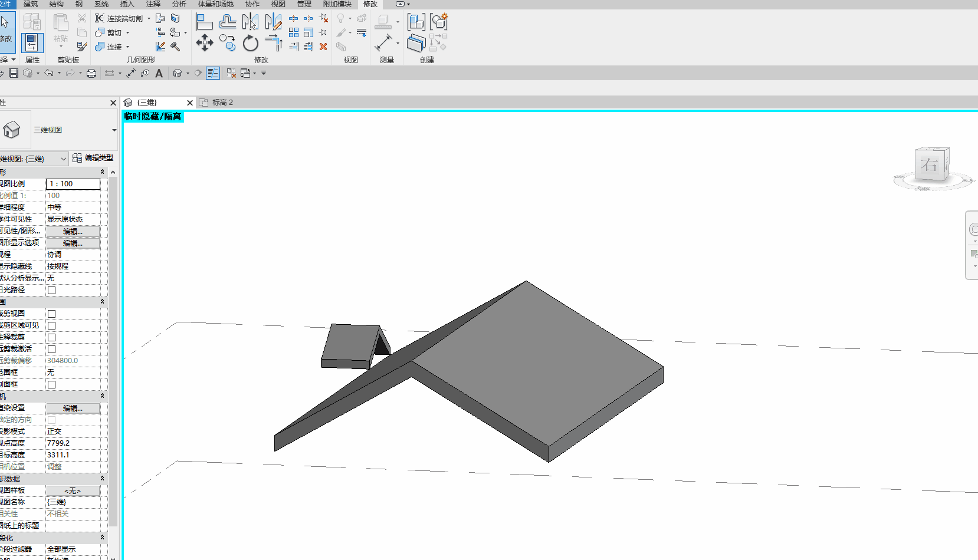This screenshot has height=560, width=978.
Task: Open the Measure Between Two References tool
Action: pos(383,42)
